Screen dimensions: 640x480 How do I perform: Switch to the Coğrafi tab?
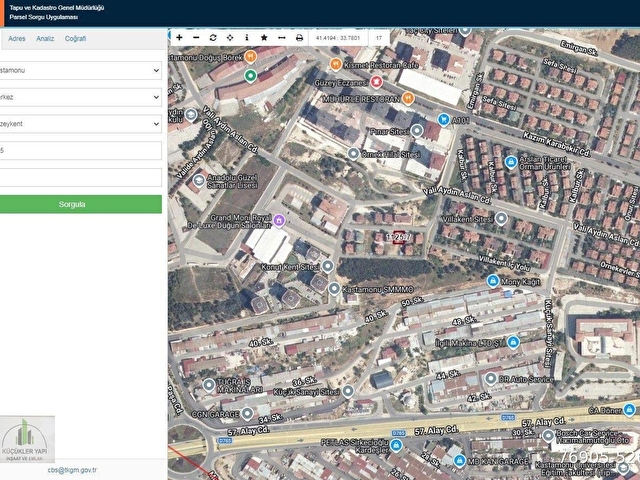(x=76, y=38)
